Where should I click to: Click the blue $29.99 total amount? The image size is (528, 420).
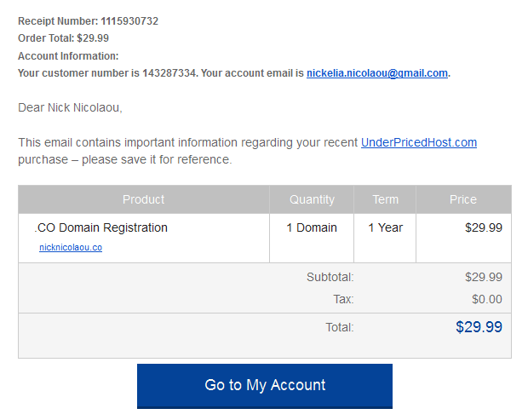[479, 326]
